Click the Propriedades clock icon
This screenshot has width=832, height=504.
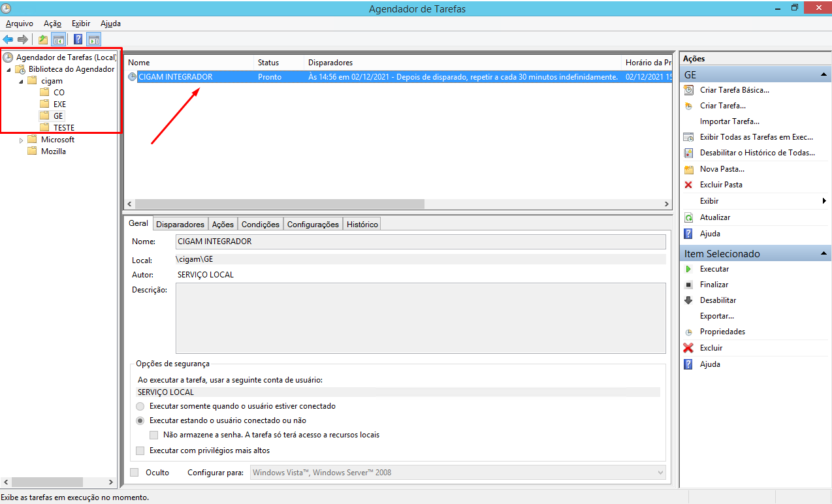tap(688, 332)
